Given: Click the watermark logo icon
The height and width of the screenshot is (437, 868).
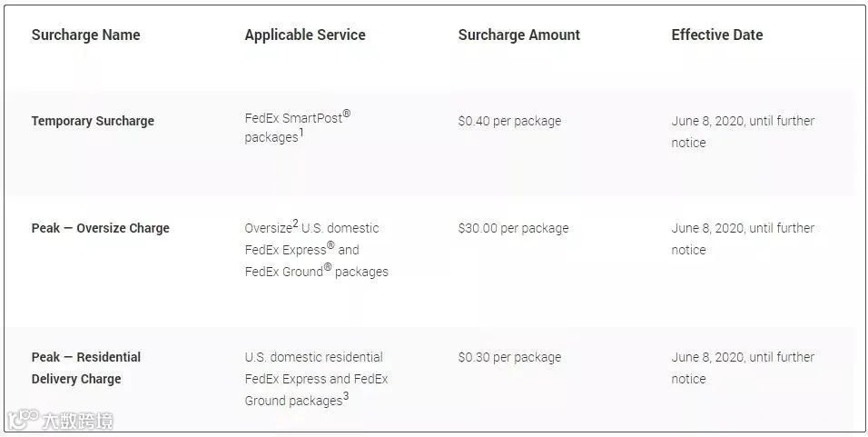Looking at the screenshot, I should click(24, 419).
